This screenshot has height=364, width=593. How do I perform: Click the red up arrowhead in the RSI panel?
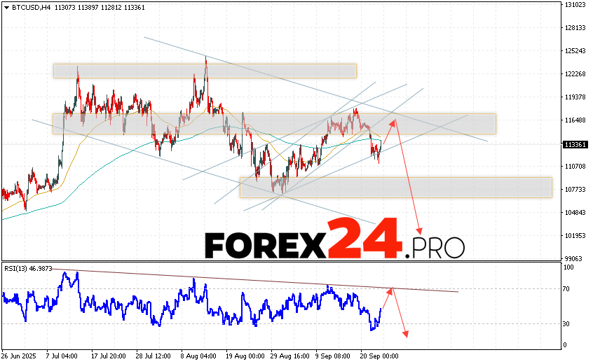(x=393, y=289)
